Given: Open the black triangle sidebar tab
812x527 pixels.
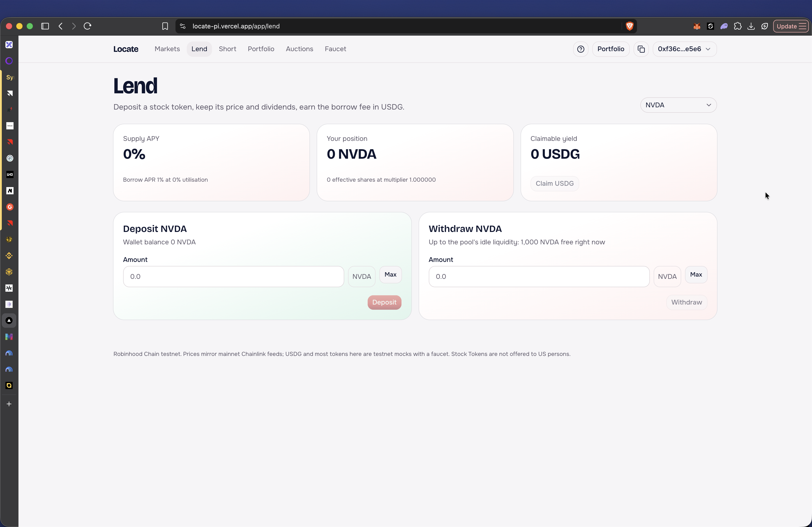Looking at the screenshot, I should [x=9, y=321].
